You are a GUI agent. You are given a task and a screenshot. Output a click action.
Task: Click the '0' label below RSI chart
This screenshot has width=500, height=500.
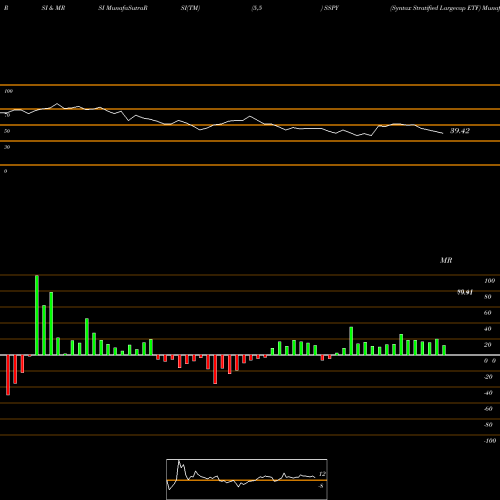click(x=5, y=171)
